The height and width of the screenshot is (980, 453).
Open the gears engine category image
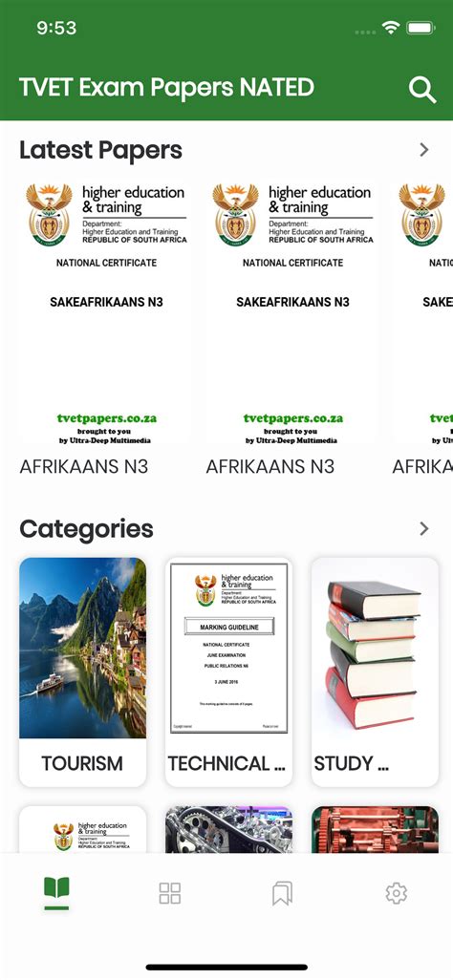point(228,829)
